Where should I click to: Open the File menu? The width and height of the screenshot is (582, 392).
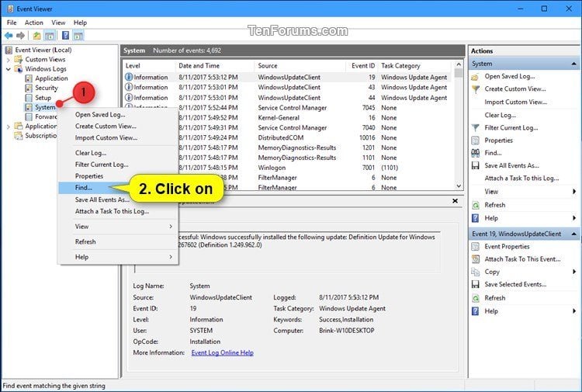[x=12, y=23]
